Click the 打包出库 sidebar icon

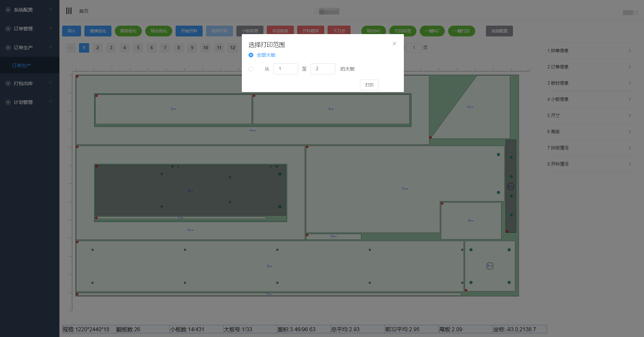pos(8,83)
